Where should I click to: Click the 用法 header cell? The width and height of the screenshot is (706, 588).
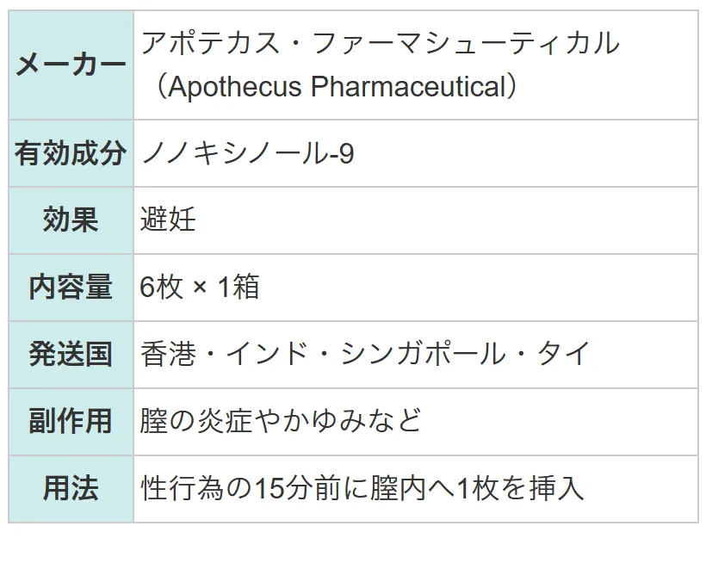(71, 488)
